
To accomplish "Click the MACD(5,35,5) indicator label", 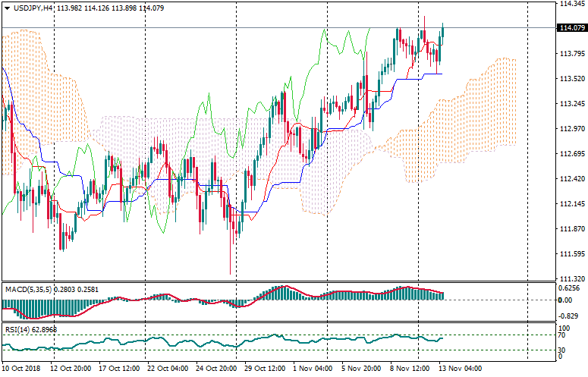I will pos(30,289).
